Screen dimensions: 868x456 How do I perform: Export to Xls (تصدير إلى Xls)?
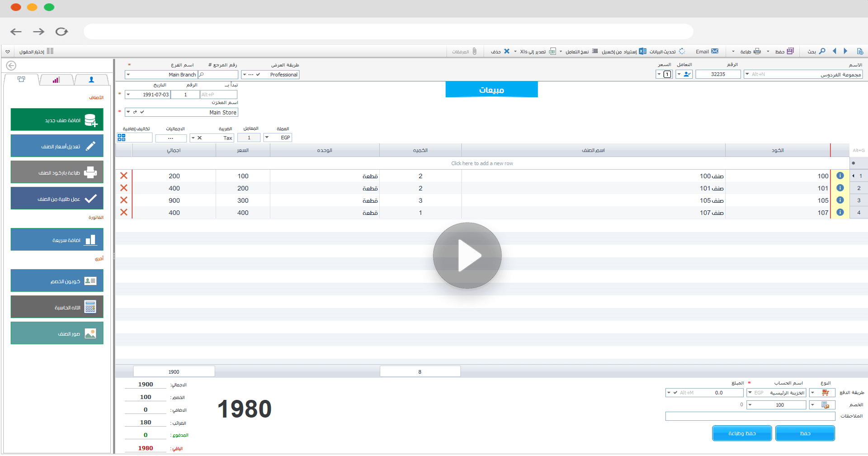(538, 51)
